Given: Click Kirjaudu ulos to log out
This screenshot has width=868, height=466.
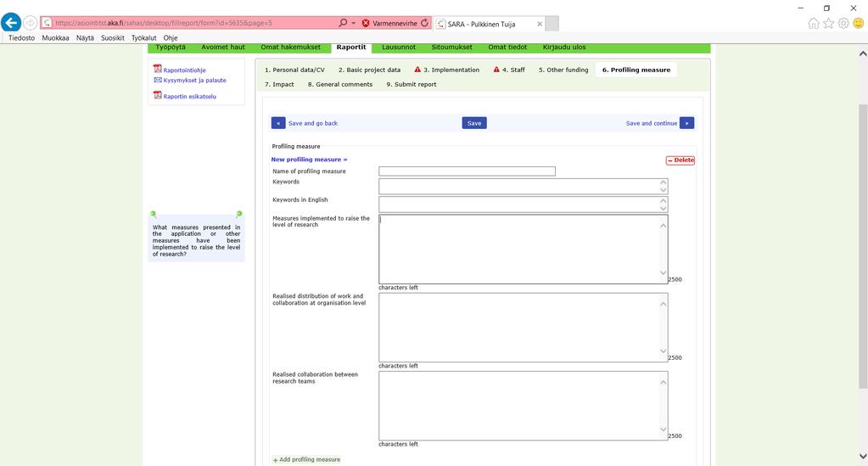Looking at the screenshot, I should tap(564, 48).
